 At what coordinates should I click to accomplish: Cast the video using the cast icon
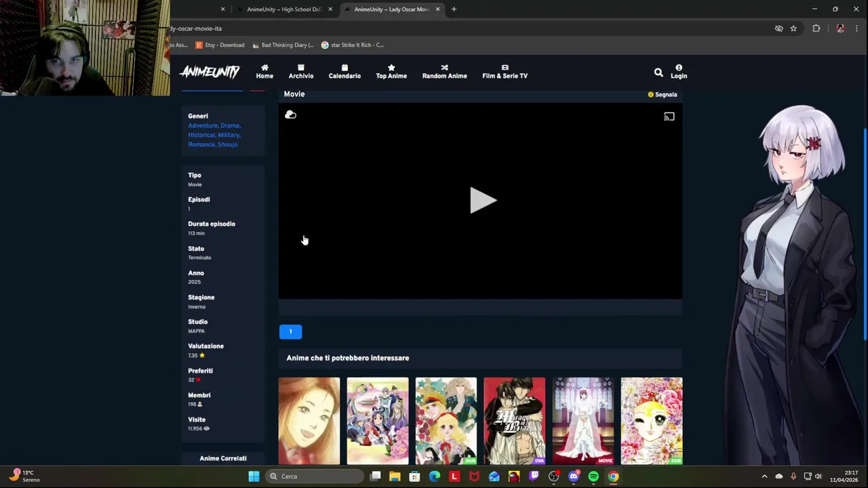[x=669, y=117]
